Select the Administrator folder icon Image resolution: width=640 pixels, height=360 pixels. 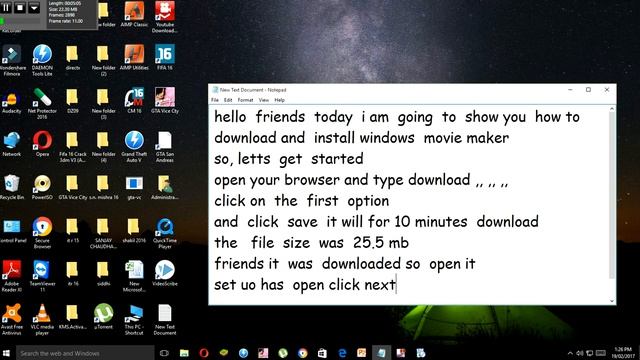click(x=165, y=187)
